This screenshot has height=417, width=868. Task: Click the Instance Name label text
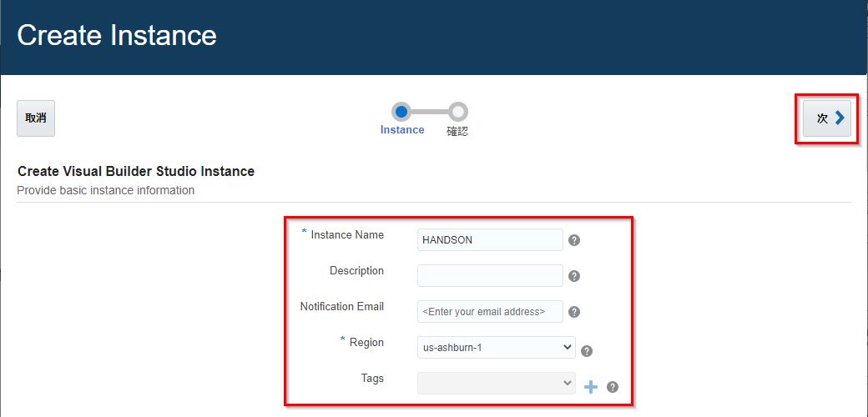pos(347,235)
